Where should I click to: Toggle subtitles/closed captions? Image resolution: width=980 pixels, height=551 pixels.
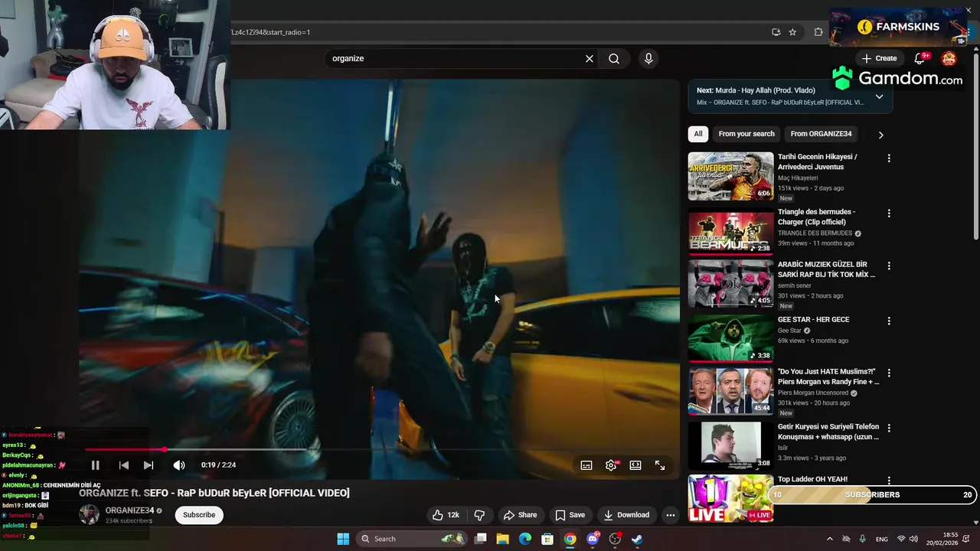pyautogui.click(x=586, y=465)
